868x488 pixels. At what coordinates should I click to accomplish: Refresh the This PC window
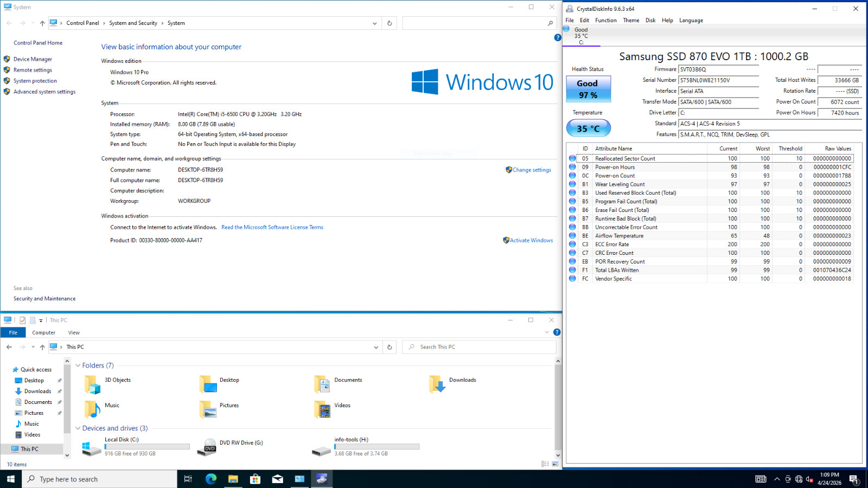(x=390, y=347)
